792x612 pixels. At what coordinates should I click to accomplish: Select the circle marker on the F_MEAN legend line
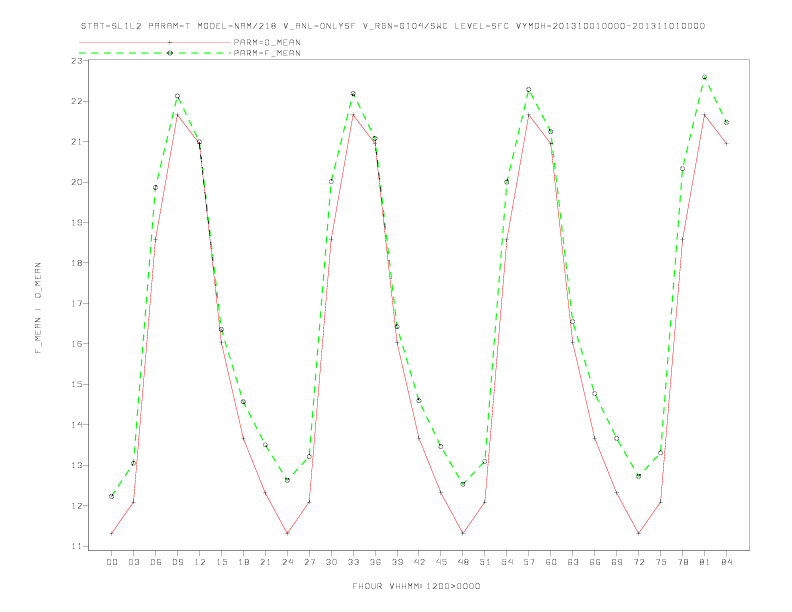pos(170,53)
